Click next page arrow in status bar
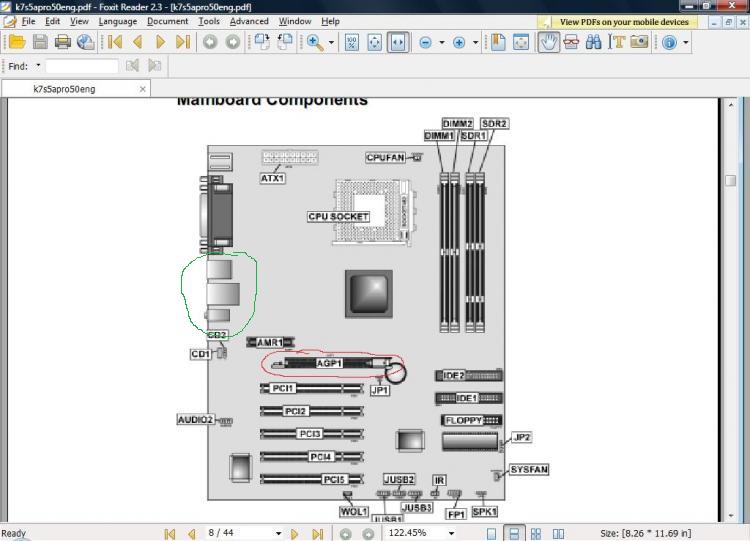The image size is (750, 541). (x=294, y=533)
